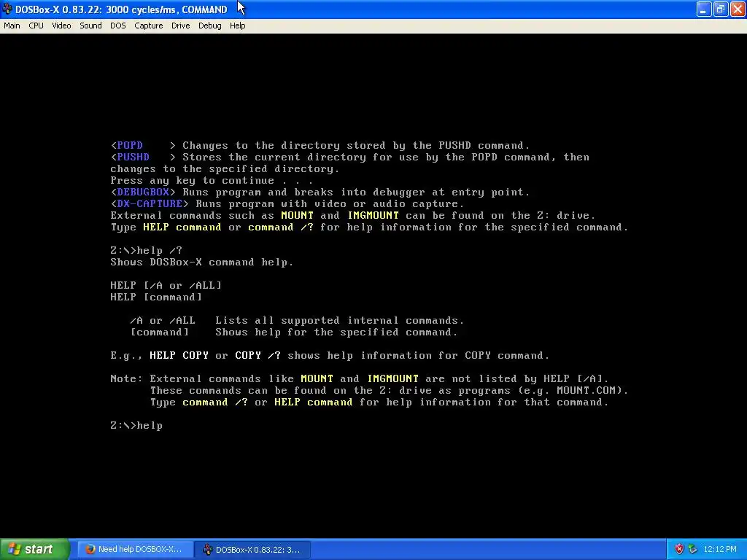Click the last 'Z:\>help' prompt line
Viewport: 747px width, 560px height.
coord(136,426)
